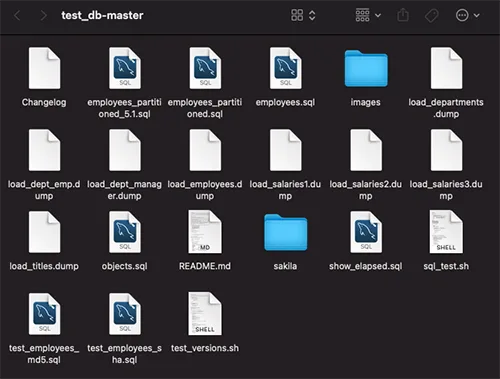
Task: Click the 'employees_partitioned_5.1.sql' name label
Action: (x=124, y=108)
